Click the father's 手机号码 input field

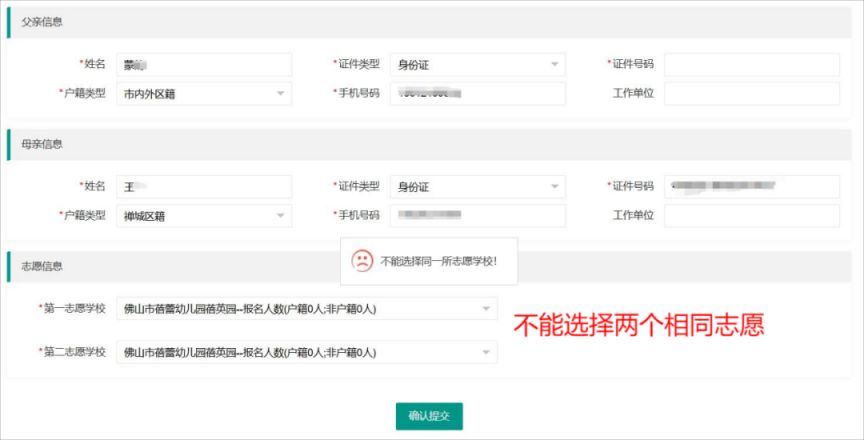point(477,94)
